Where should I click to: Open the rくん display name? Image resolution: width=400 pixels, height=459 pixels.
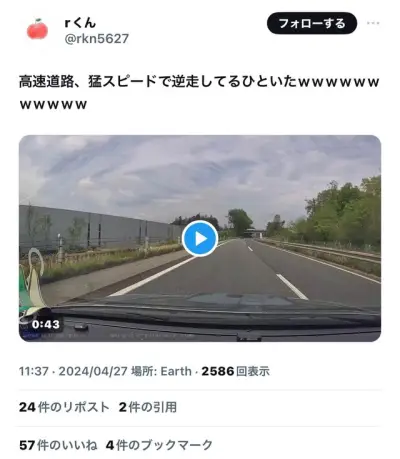pos(80,23)
